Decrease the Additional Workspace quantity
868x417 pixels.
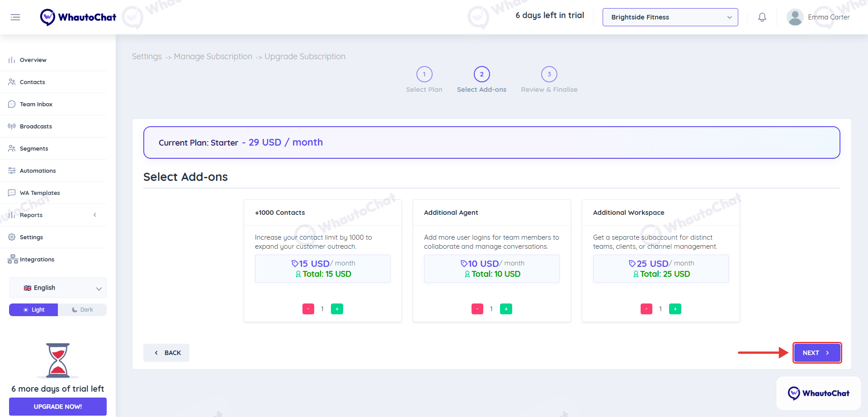tap(646, 309)
